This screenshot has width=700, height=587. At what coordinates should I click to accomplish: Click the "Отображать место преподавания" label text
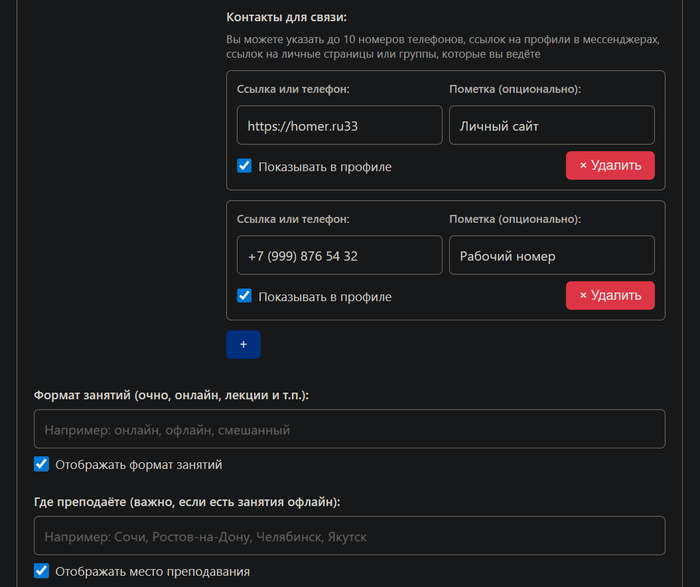point(152,572)
